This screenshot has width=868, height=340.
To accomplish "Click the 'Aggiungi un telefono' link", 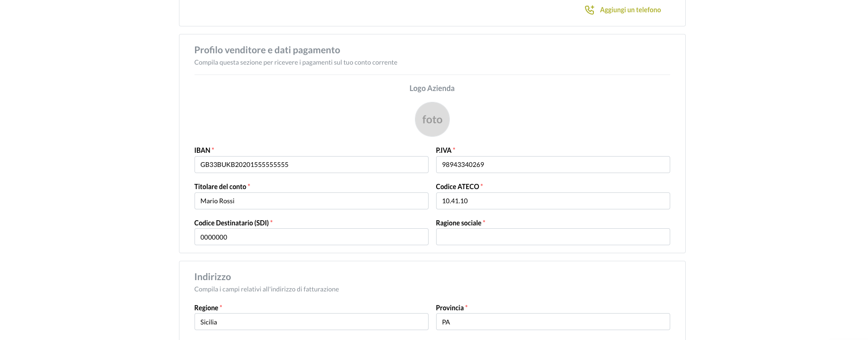I will [630, 10].
